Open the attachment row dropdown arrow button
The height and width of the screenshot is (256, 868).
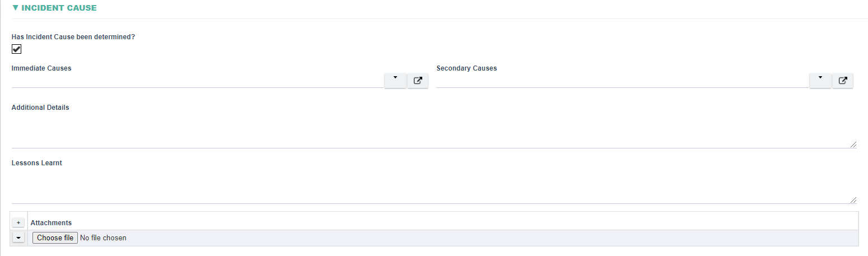click(x=18, y=238)
